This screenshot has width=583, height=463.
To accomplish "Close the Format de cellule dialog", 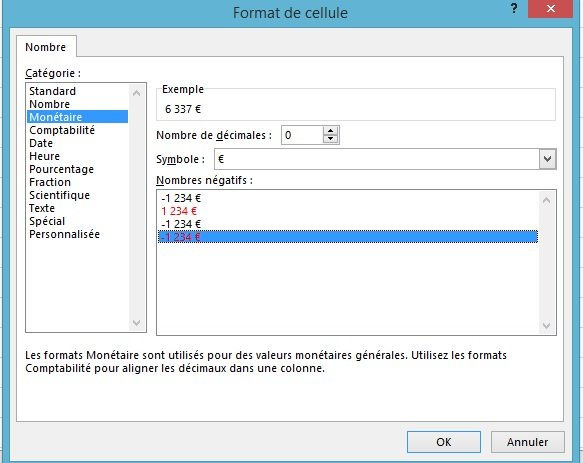I will click(550, 9).
